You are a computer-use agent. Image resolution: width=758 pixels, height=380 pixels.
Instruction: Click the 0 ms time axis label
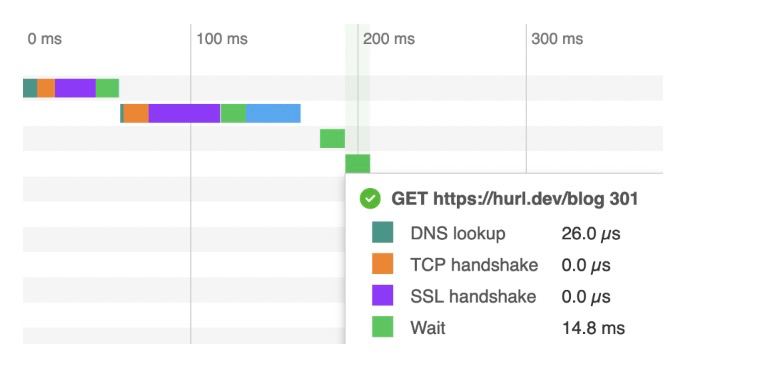[44, 39]
